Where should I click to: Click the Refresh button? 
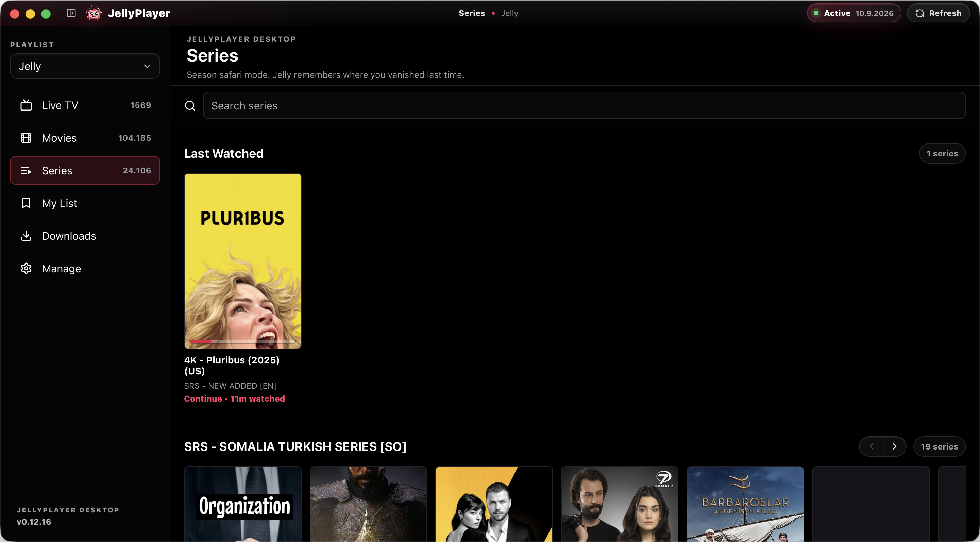click(938, 13)
